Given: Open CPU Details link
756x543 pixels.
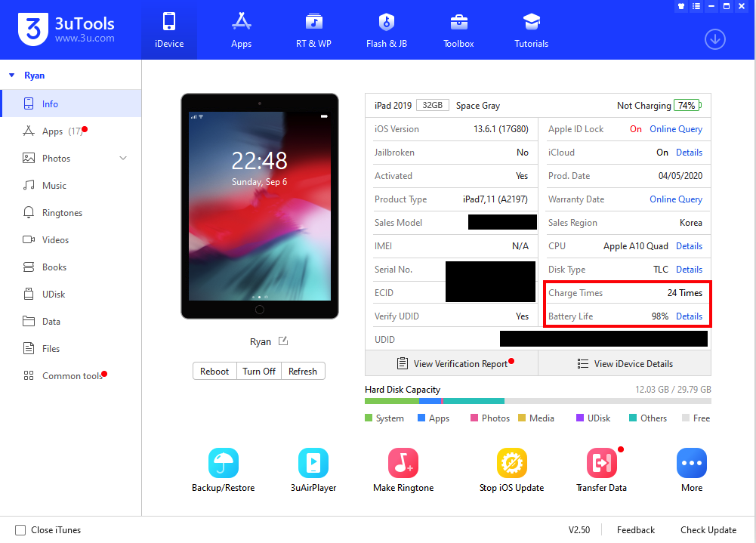Looking at the screenshot, I should click(x=689, y=246).
